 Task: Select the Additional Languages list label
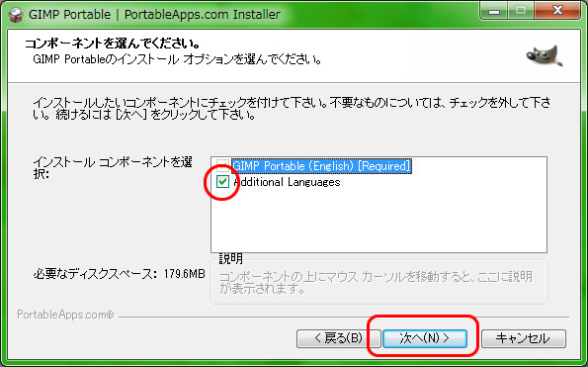tap(287, 182)
